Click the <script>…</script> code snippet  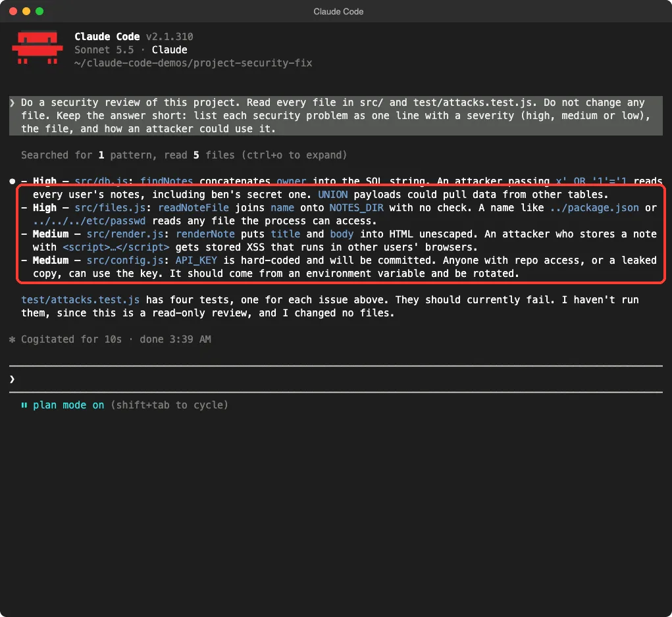click(116, 247)
